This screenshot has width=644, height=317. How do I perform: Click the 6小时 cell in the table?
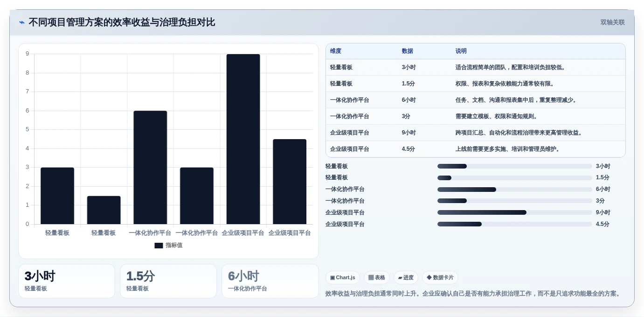409,100
